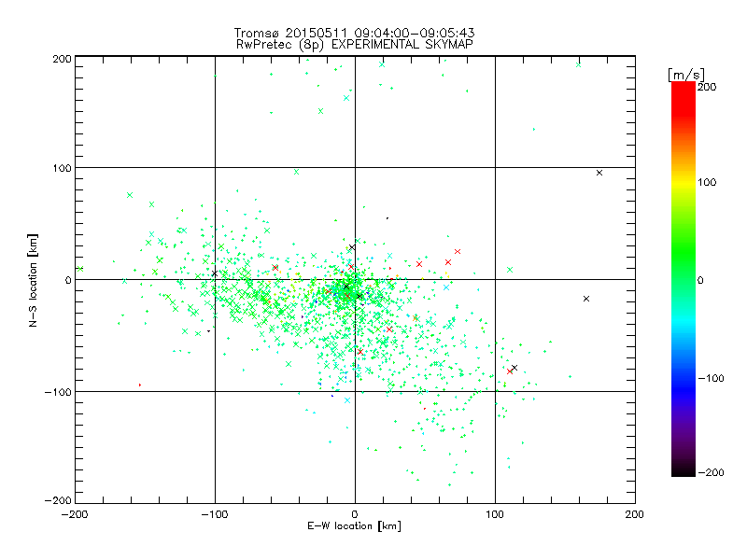Click the "0" tick on N-S axis
This screenshot has height=560, width=747.
pos(68,280)
